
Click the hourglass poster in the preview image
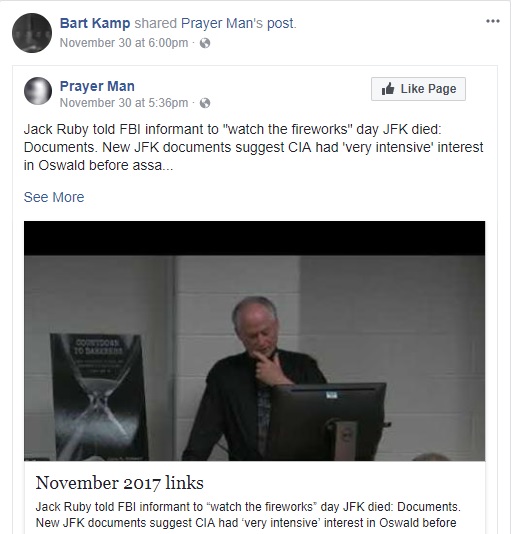pyautogui.click(x=99, y=397)
